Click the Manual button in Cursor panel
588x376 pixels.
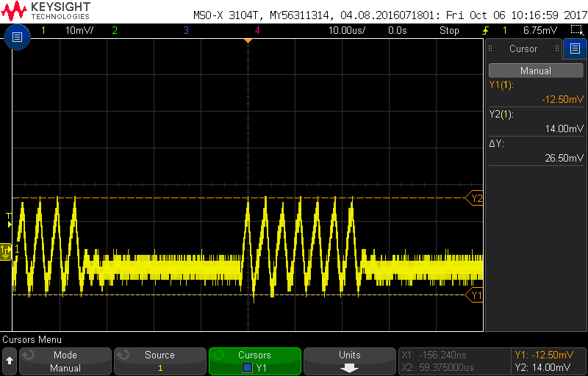(x=536, y=70)
